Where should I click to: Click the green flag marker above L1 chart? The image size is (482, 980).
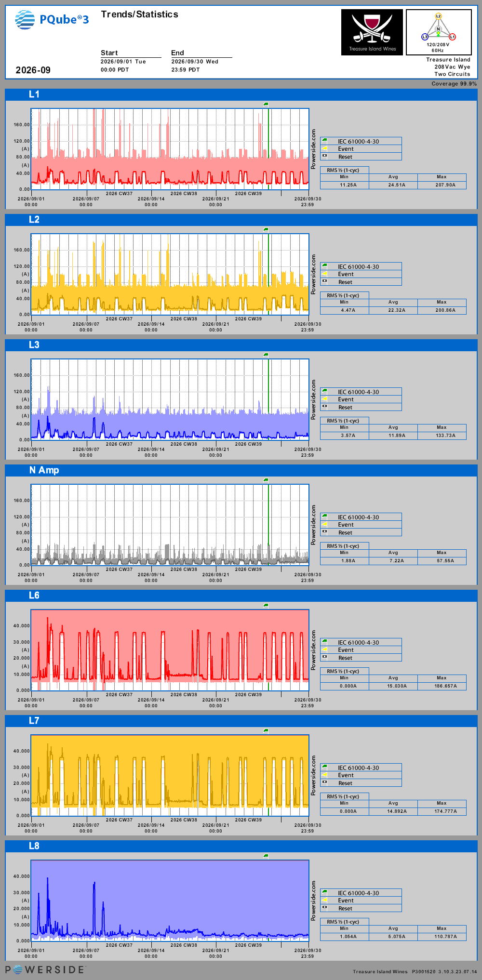point(266,104)
